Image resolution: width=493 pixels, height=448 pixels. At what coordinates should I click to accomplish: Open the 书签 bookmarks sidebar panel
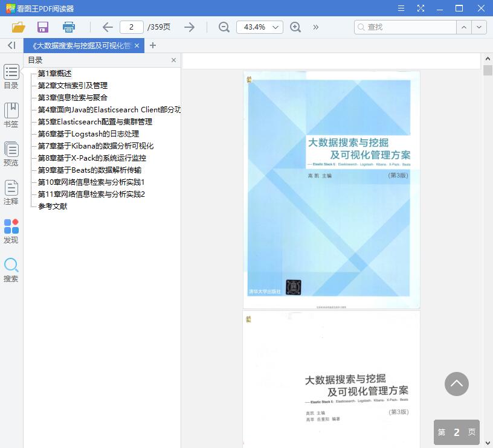coord(11,115)
